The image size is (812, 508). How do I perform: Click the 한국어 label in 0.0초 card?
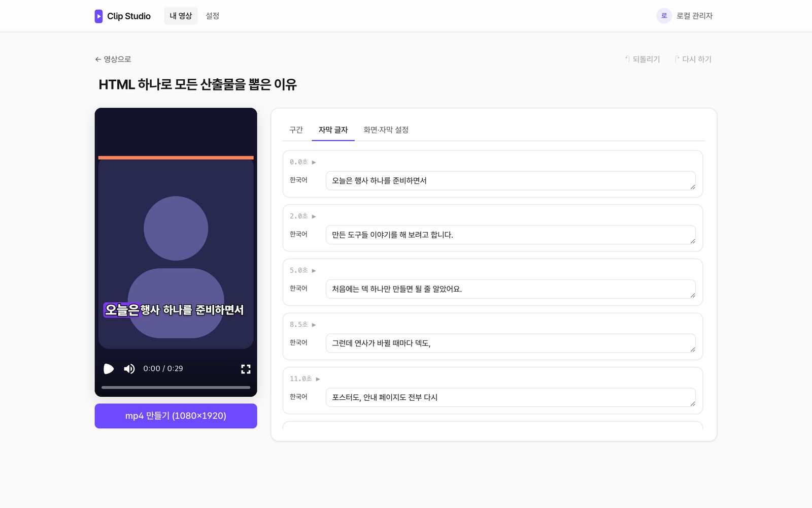[x=298, y=180]
